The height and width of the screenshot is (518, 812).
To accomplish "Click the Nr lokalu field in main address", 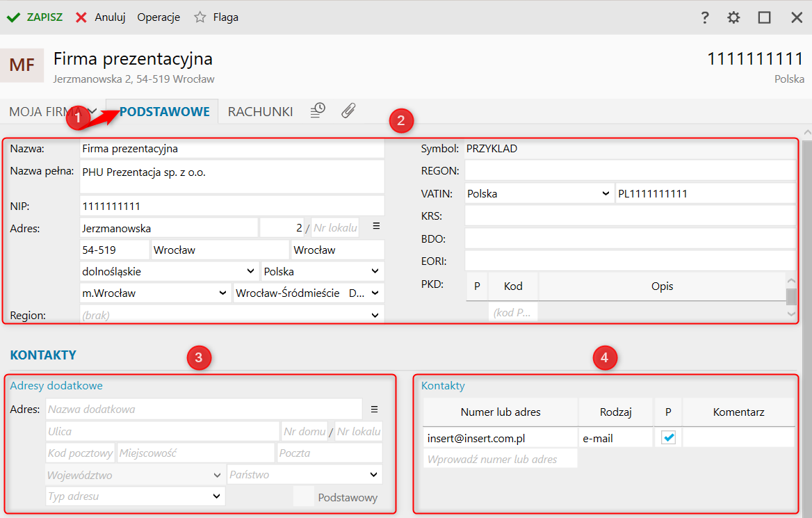I will tap(335, 228).
